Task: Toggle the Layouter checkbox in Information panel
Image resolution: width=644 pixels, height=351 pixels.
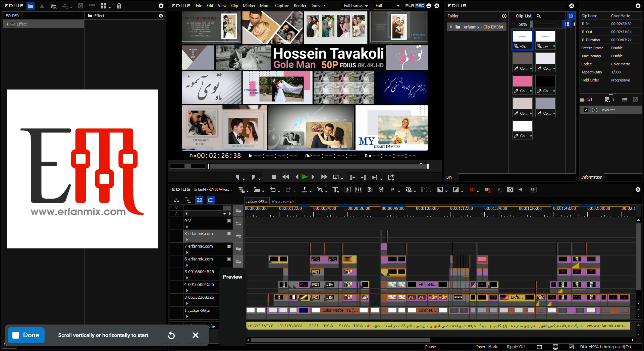Action: [x=586, y=110]
